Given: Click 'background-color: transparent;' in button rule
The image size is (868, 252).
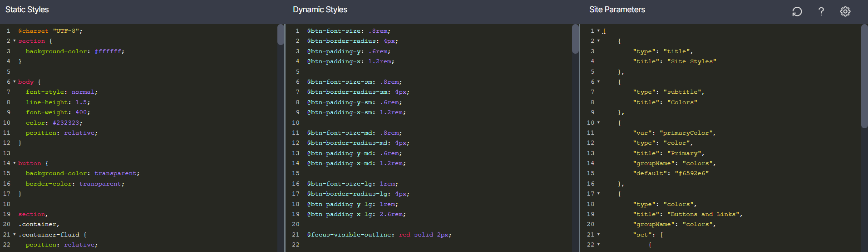Looking at the screenshot, I should pyautogui.click(x=83, y=173).
